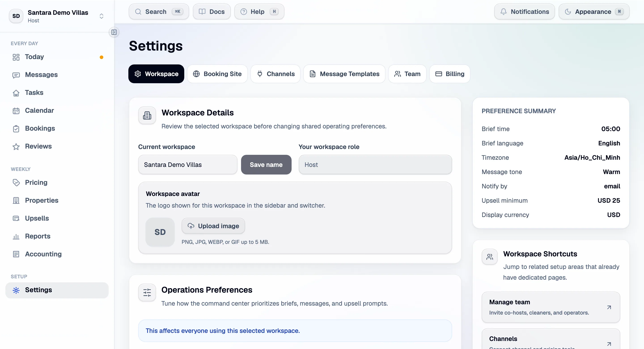644x349 pixels.
Task: Open Properties from the sidebar
Action: point(57,200)
